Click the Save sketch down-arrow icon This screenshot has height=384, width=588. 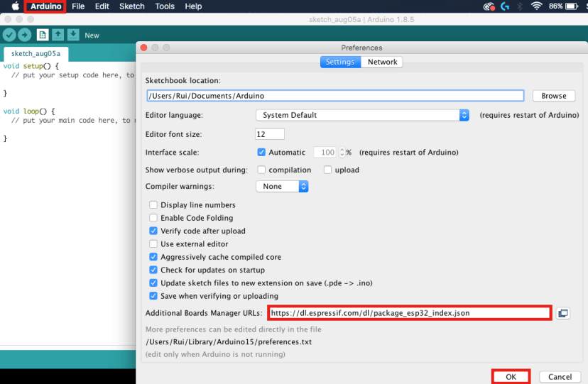coord(72,35)
